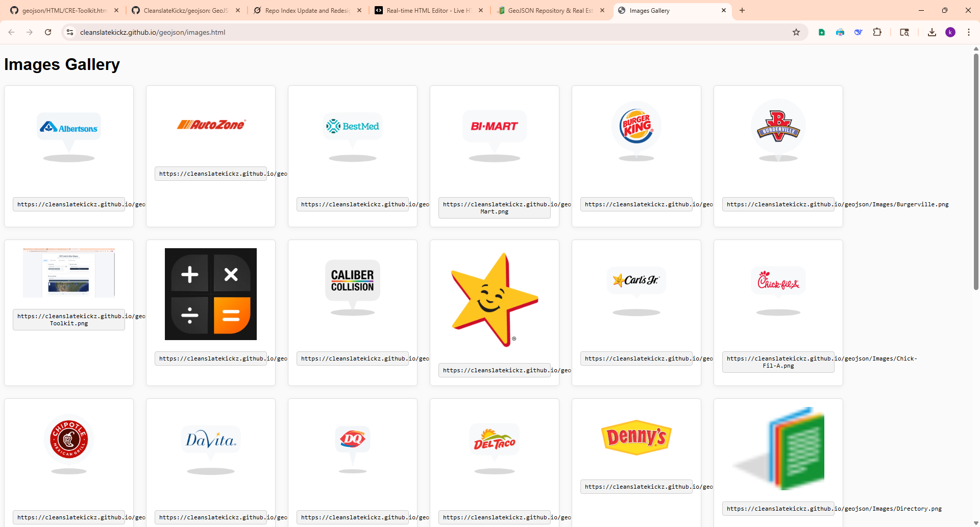The image size is (980, 527).
Task: Select URL field under BestMed logo
Action: [x=353, y=204]
